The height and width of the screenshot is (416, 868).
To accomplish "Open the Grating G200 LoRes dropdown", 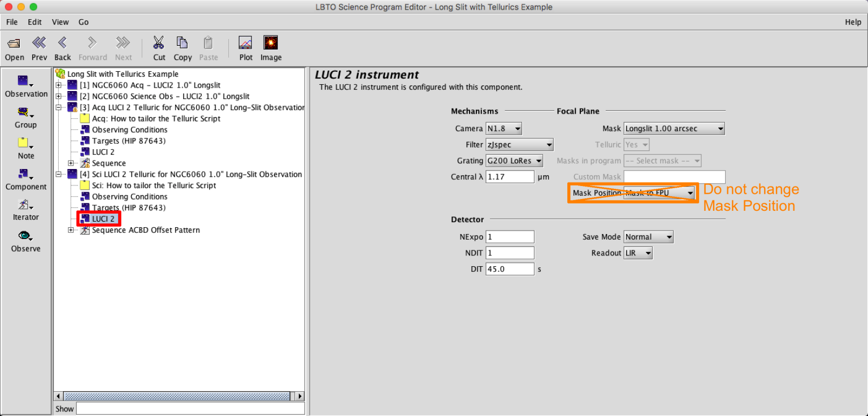I will point(514,161).
